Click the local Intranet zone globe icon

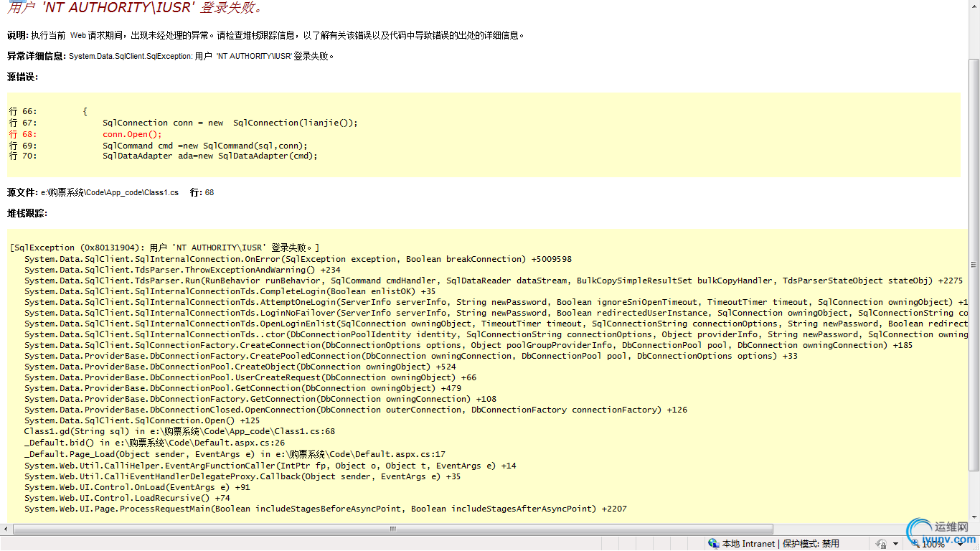coord(713,544)
